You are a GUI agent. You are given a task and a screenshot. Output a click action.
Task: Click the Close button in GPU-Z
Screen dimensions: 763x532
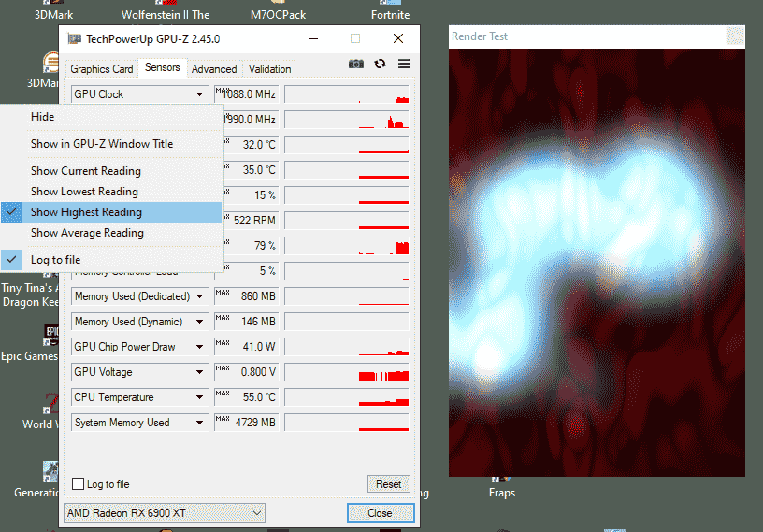click(380, 513)
